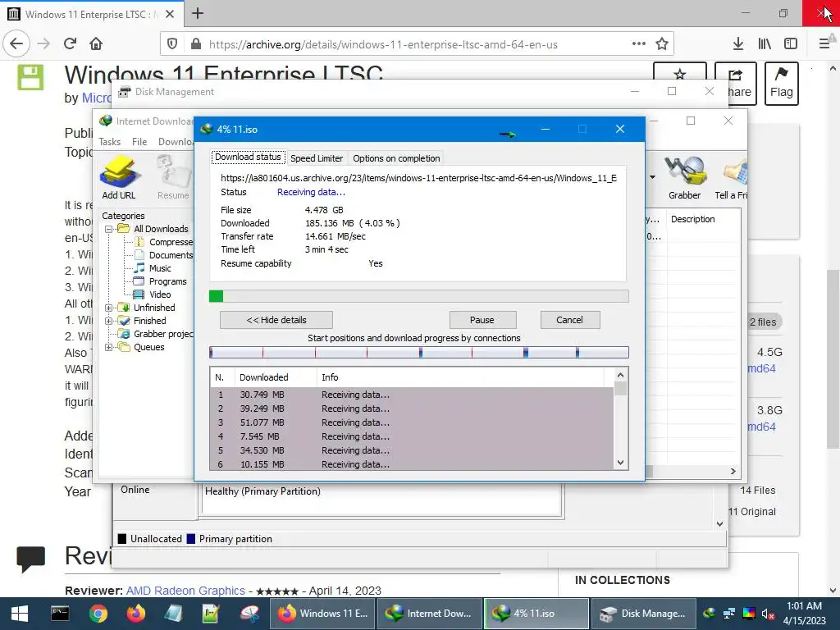Click the Flag button on archive page
840x630 pixels.
[782, 84]
